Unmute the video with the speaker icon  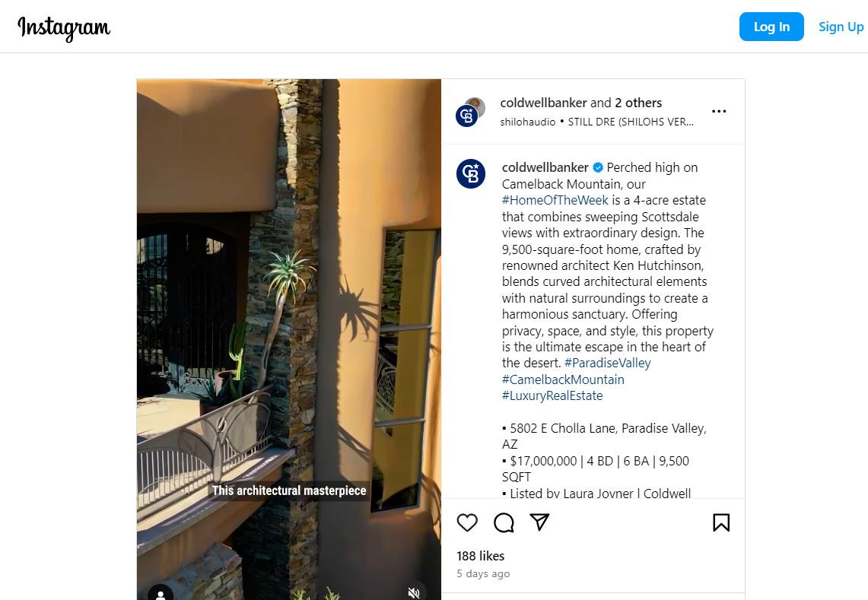point(414,592)
